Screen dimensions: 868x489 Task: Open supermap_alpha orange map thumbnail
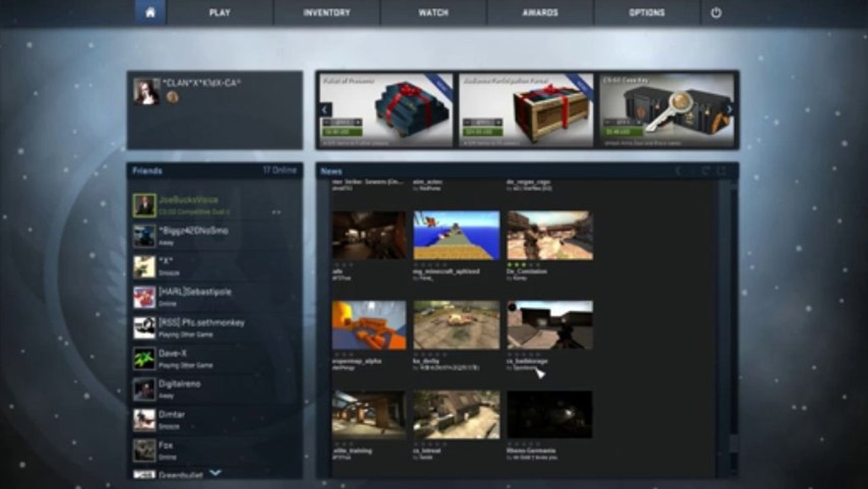click(x=369, y=325)
